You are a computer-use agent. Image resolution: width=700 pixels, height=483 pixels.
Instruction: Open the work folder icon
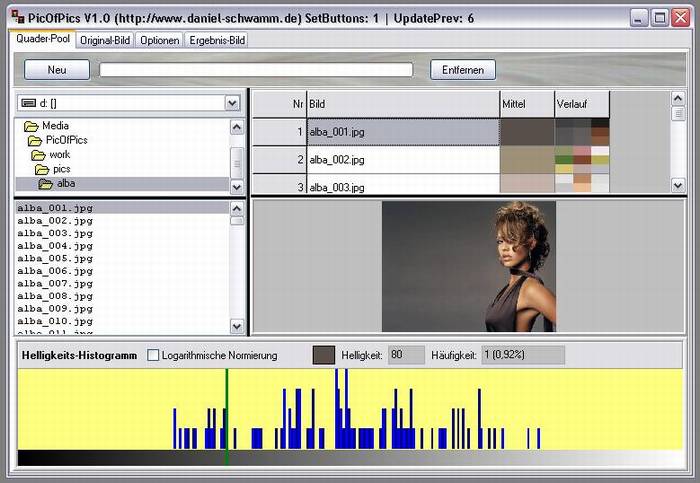(x=38, y=155)
